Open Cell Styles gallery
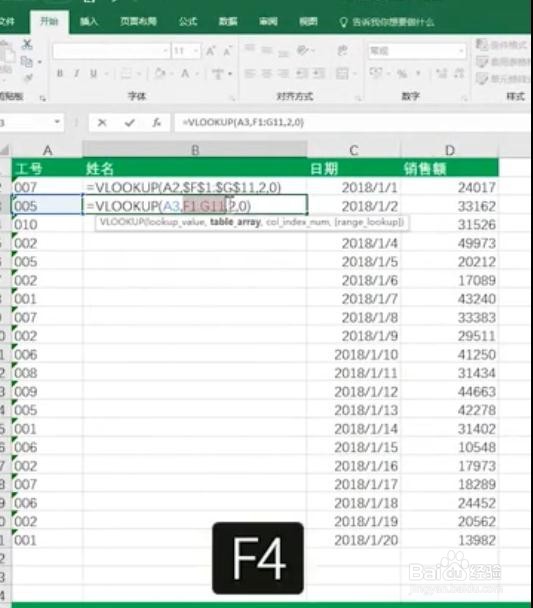This screenshot has width=533, height=608. (x=503, y=79)
